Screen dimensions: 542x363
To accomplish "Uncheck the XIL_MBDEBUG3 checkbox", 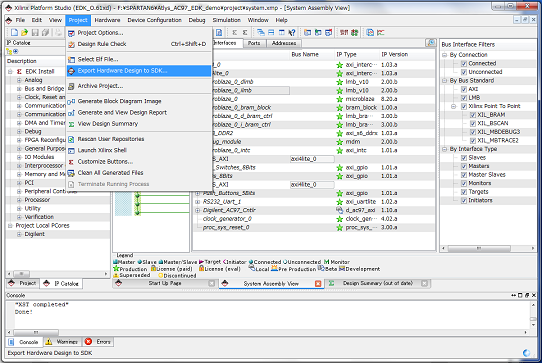I will pos(473,132).
